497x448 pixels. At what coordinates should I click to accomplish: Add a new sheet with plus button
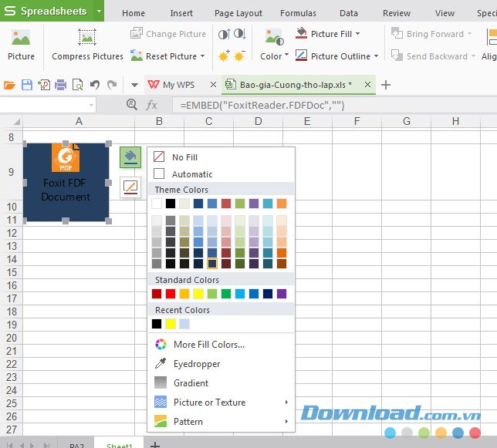(155, 444)
